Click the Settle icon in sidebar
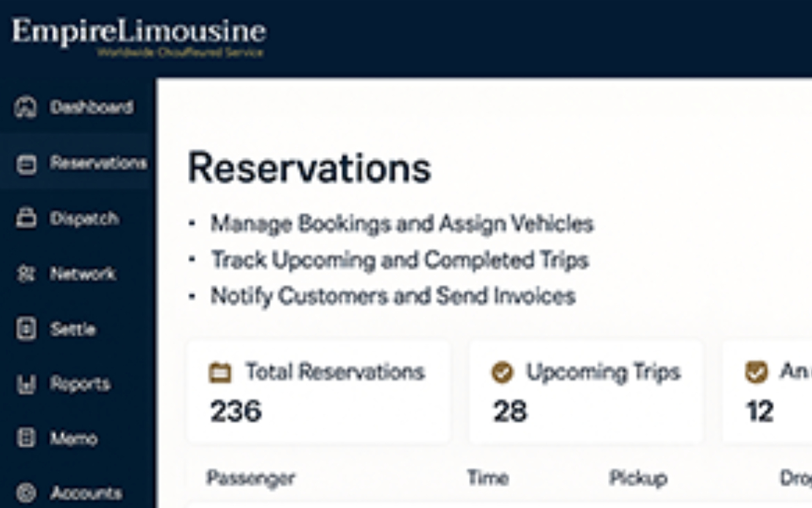812x508 pixels. tap(26, 329)
